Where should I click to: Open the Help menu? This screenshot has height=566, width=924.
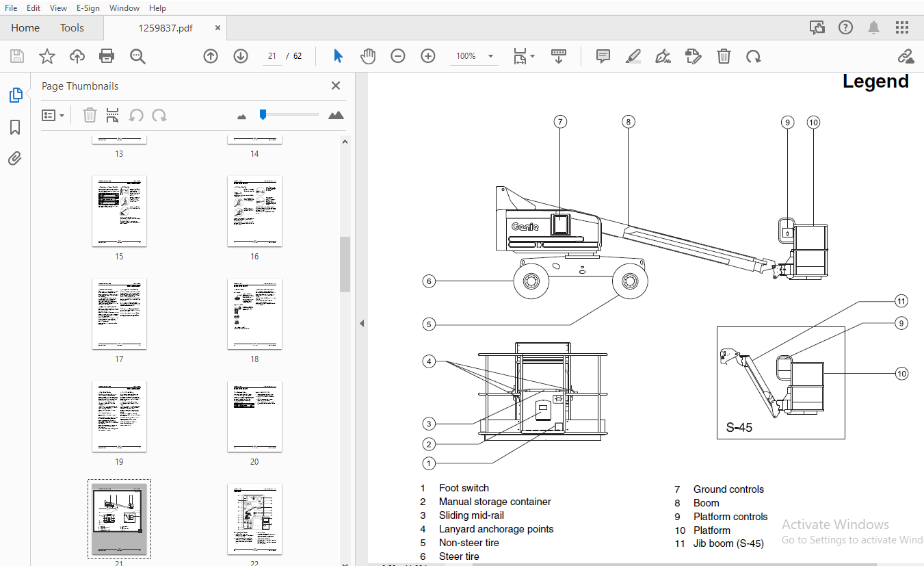(x=157, y=8)
